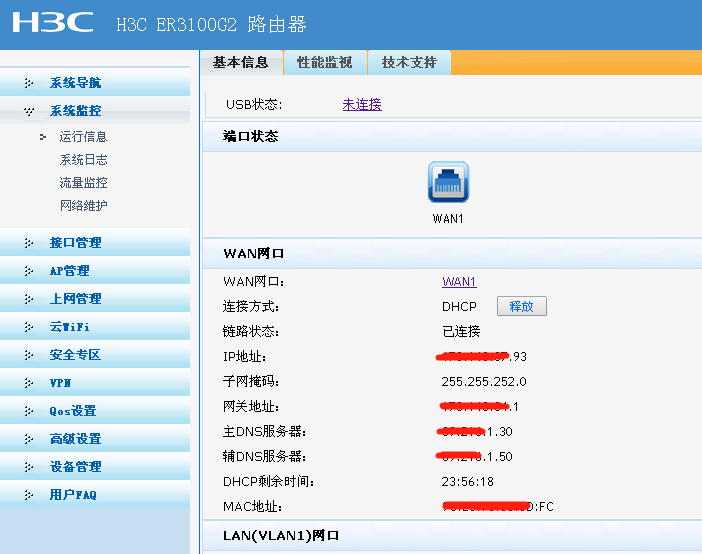Open the 上网管理 menu section

(95, 298)
